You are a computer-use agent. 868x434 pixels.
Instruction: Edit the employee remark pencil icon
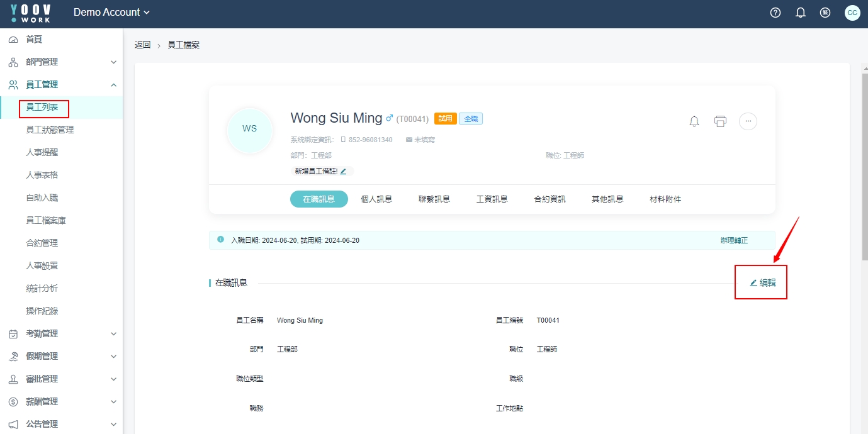point(344,171)
